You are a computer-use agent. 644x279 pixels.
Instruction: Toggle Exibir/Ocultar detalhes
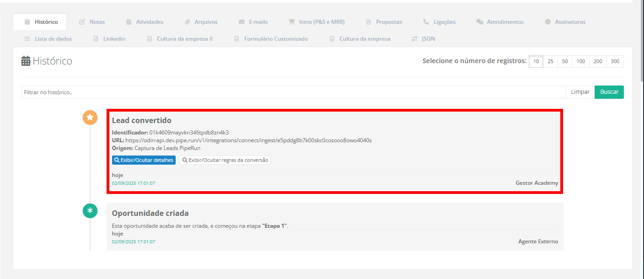tap(144, 160)
